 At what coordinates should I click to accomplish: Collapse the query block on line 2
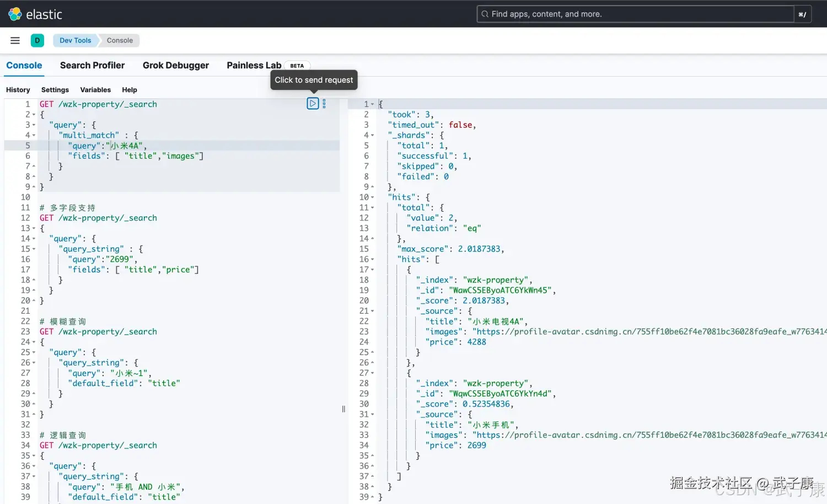(32, 114)
